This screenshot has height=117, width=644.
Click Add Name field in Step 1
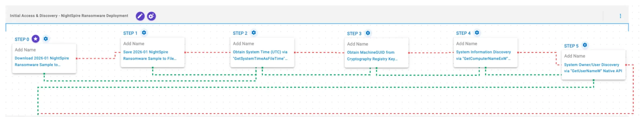point(134,44)
